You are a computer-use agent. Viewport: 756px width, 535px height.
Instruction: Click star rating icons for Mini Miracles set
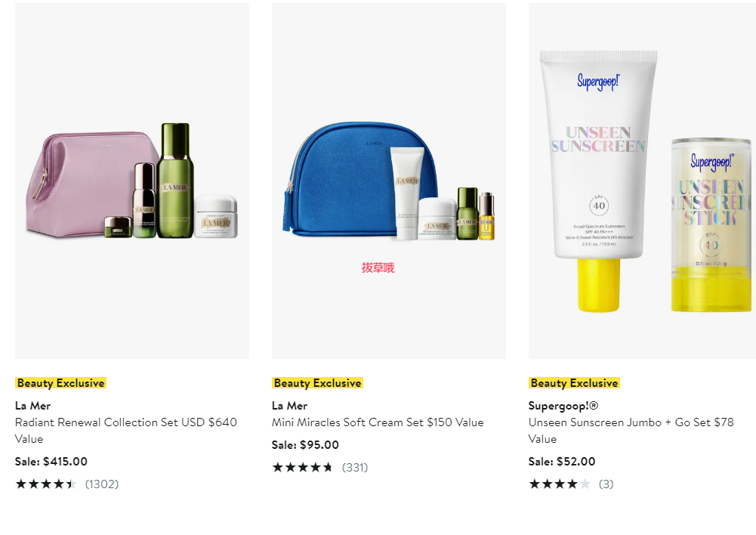coord(303,467)
